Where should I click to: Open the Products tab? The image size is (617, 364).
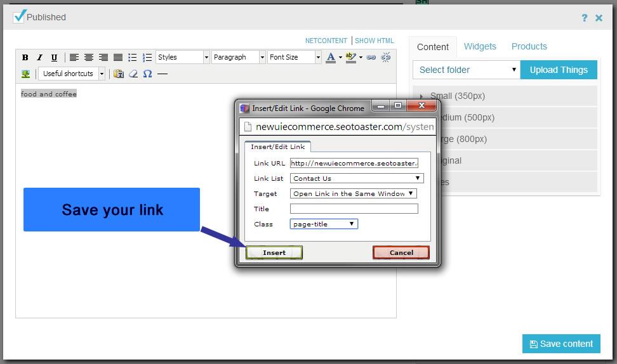pyautogui.click(x=529, y=46)
